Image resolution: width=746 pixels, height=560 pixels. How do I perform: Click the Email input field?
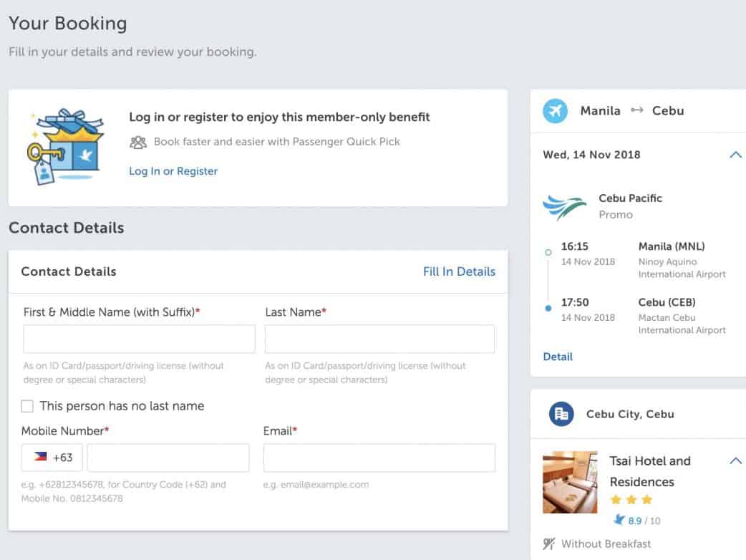(x=379, y=458)
